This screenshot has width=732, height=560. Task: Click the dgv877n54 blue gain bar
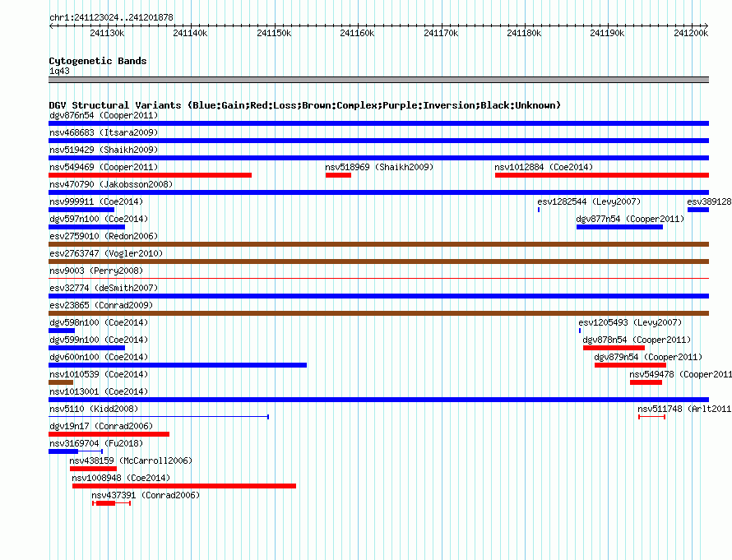(x=619, y=227)
